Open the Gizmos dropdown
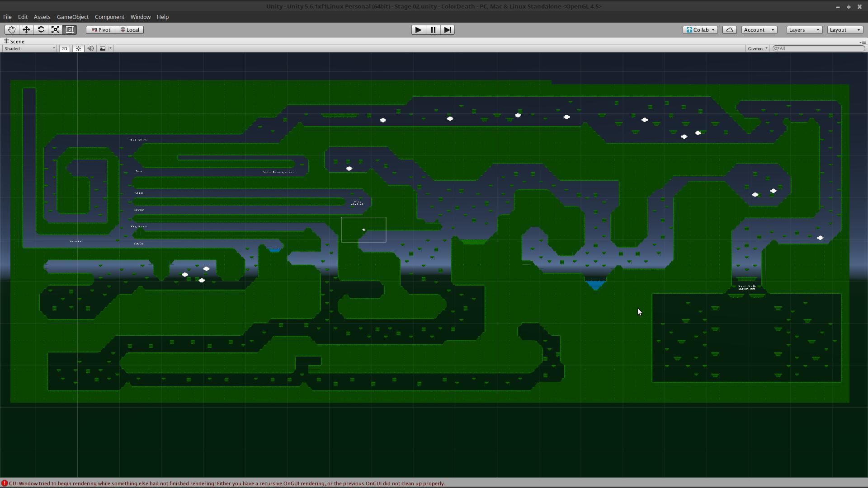868x488 pixels. 757,48
